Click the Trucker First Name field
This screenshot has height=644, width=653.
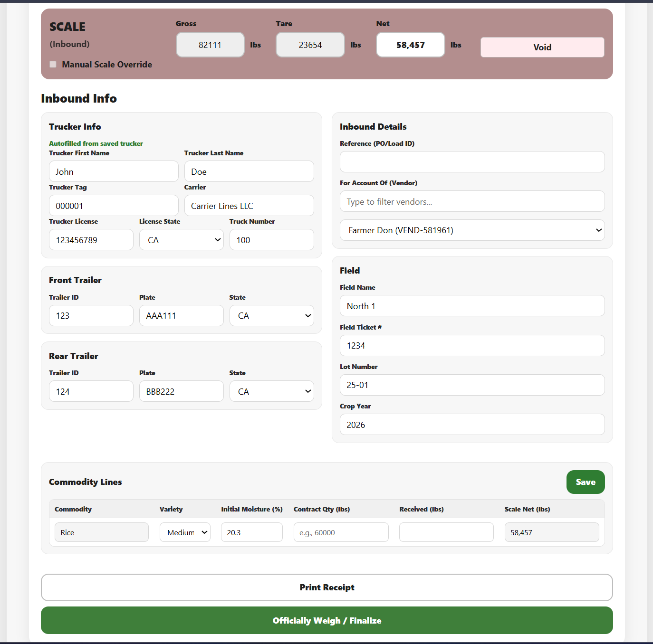point(114,171)
